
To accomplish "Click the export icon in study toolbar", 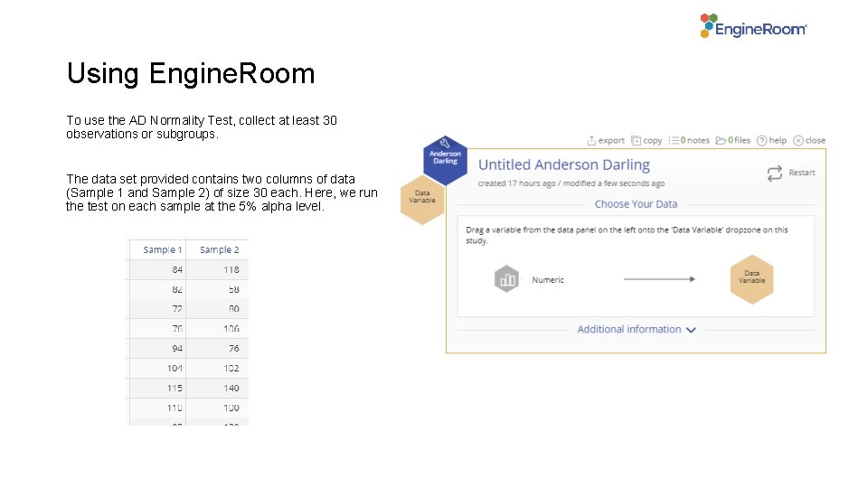I will tap(591, 141).
